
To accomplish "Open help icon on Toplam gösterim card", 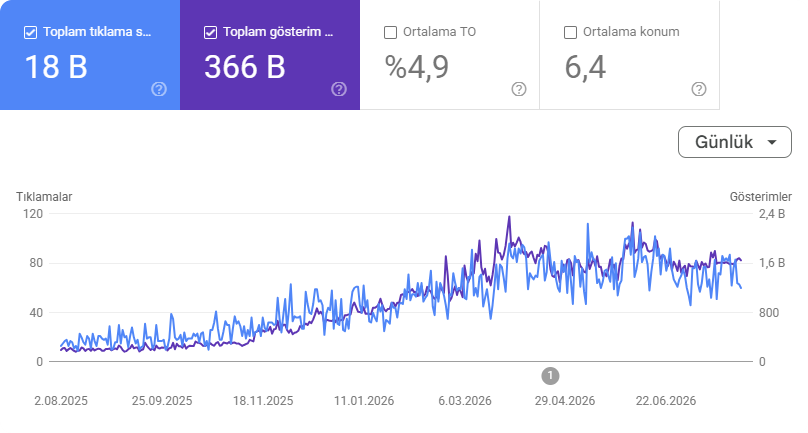I will point(339,89).
